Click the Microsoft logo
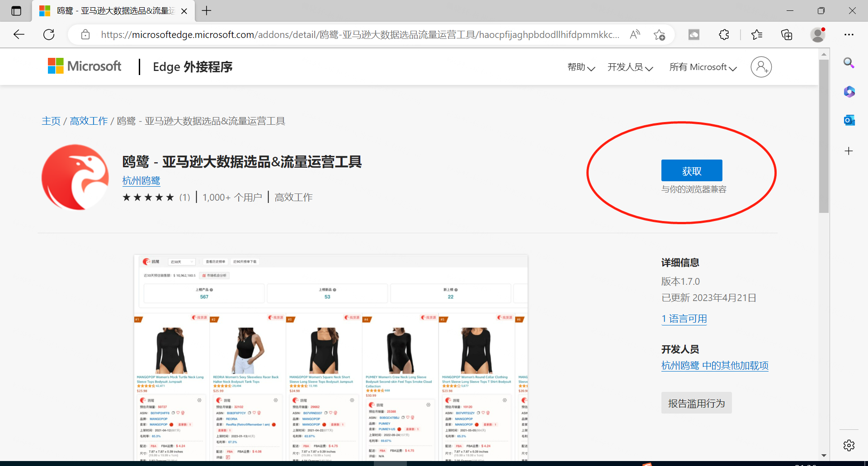Screen dimensions: 868x466 [85, 66]
